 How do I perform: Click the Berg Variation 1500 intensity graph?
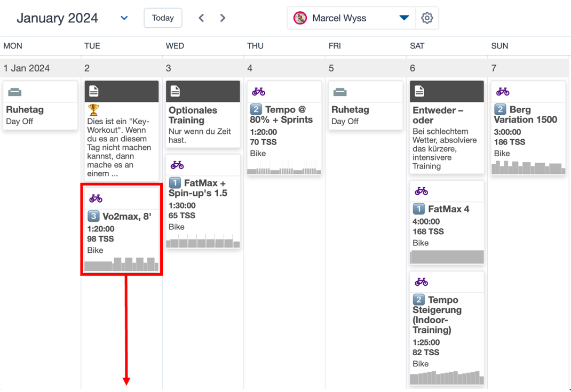528,167
